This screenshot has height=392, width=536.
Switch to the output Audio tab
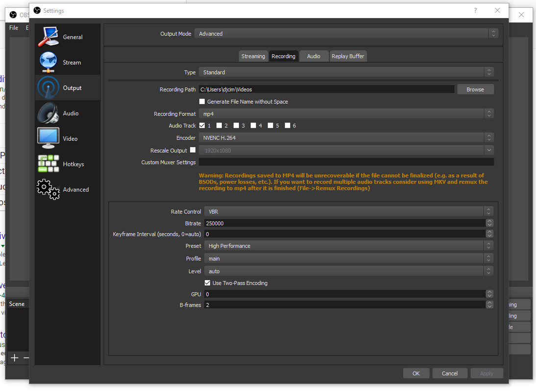[314, 56]
